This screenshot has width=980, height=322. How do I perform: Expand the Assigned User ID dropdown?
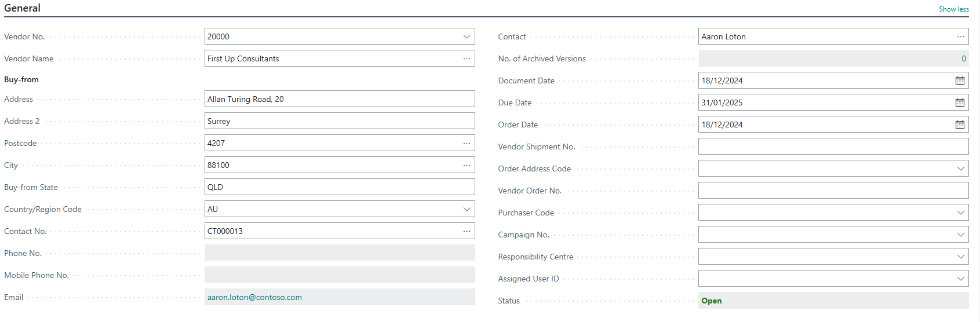961,279
